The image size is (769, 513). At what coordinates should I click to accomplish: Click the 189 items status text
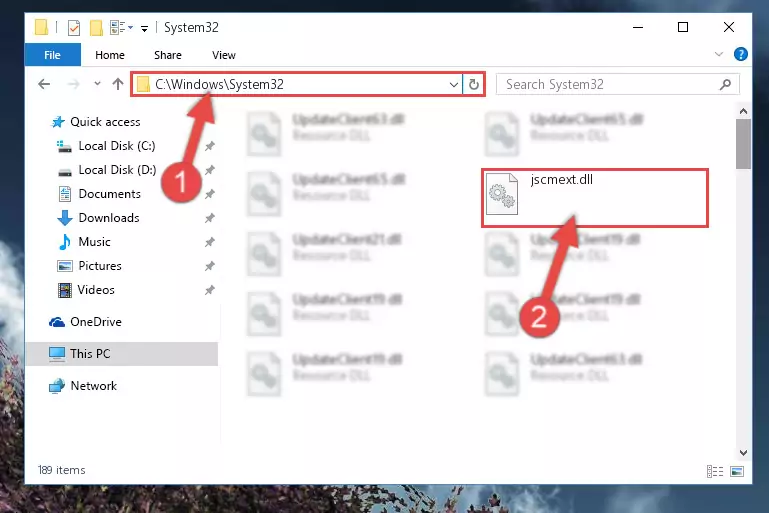coord(62,470)
